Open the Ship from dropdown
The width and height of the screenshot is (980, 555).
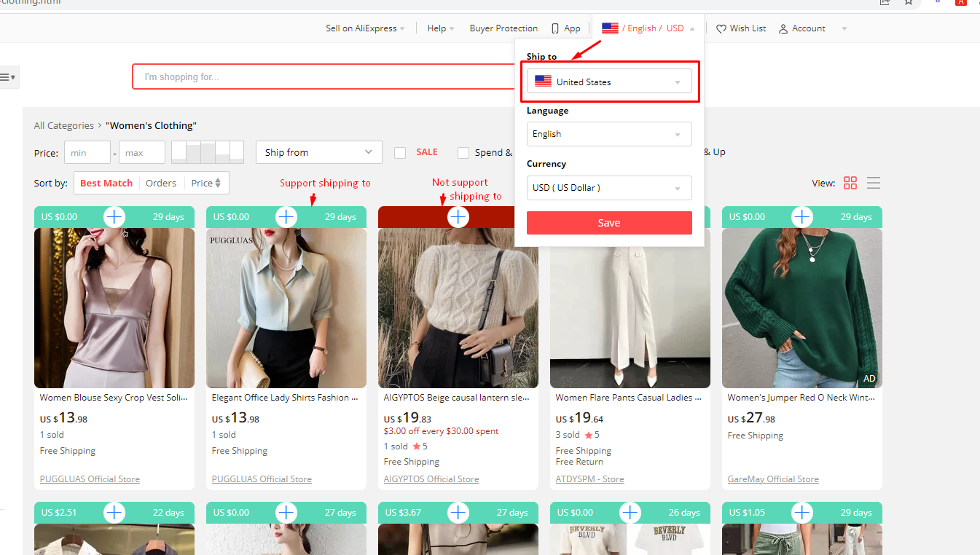pyautogui.click(x=319, y=152)
